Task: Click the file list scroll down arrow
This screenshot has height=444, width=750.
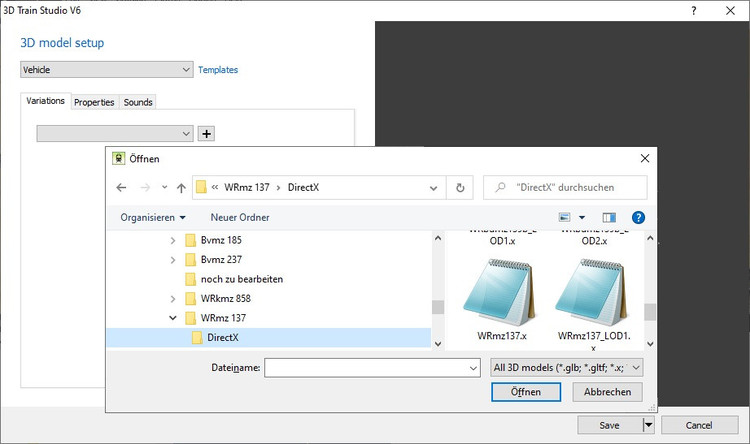Action: (650, 344)
